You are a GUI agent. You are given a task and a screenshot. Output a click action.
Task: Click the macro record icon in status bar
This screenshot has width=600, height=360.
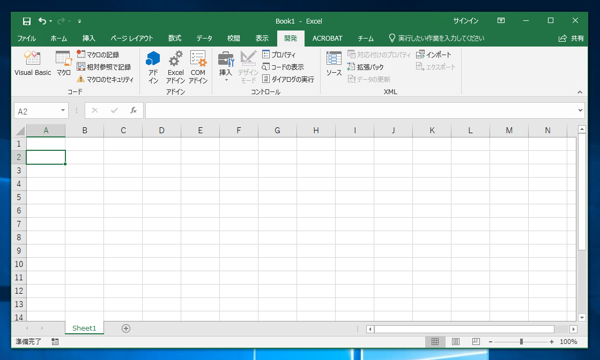[55, 342]
